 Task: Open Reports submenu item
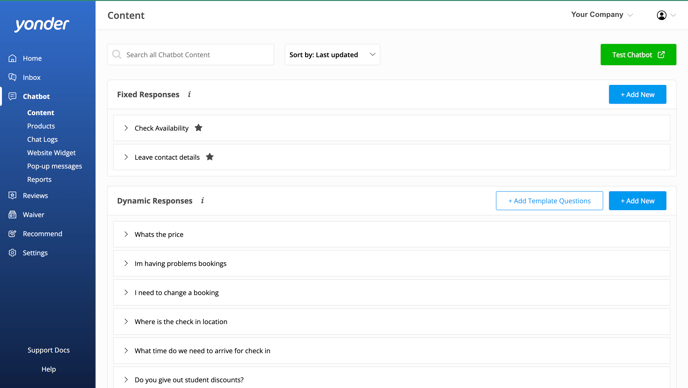click(39, 180)
